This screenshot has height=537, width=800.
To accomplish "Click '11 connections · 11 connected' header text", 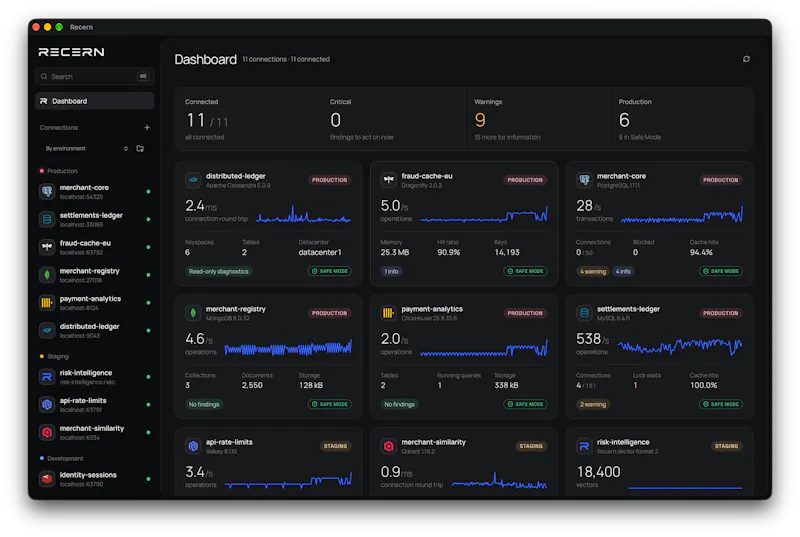I will pyautogui.click(x=286, y=59).
